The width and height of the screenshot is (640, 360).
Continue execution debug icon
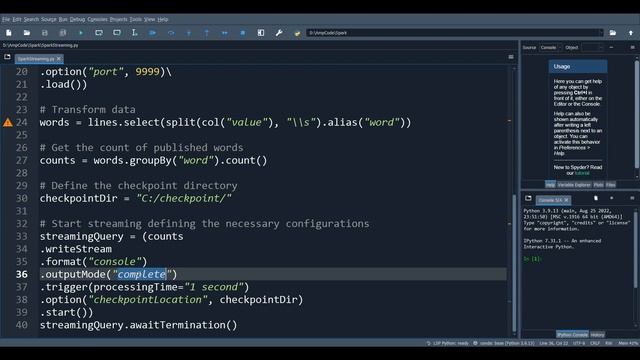click(x=224, y=33)
